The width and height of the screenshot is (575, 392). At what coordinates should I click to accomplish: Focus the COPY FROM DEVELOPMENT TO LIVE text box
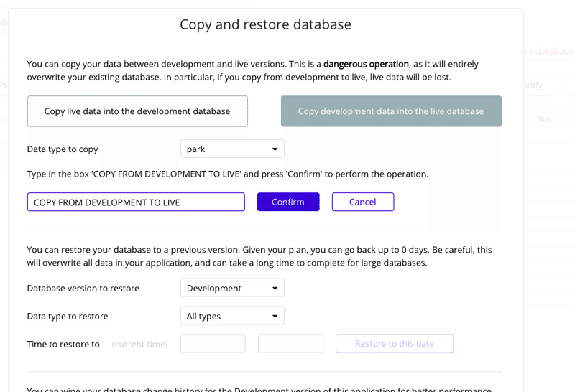click(136, 202)
